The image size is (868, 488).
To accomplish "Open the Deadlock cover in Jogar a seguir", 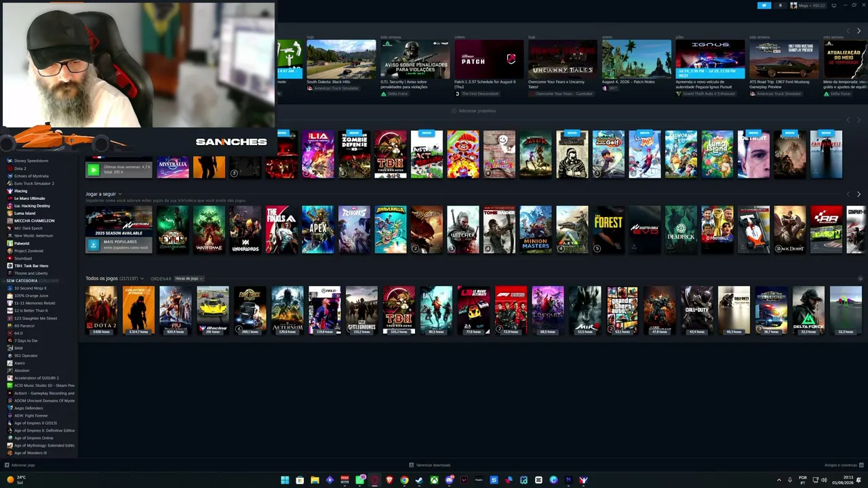I will 681,229.
